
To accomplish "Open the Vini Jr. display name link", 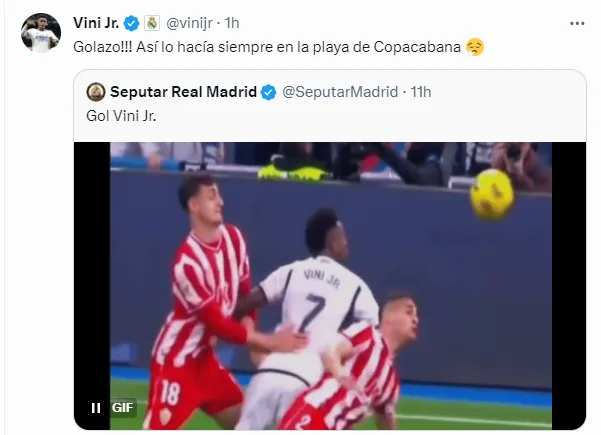I will tap(96, 23).
